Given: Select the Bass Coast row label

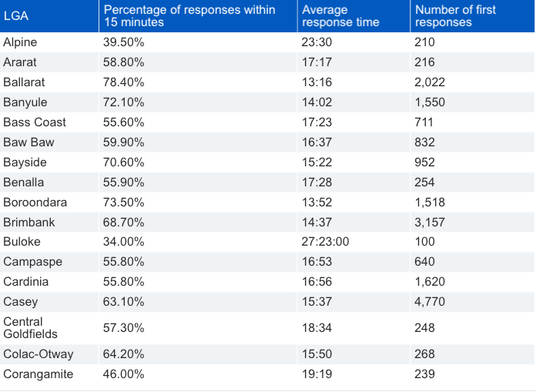Looking at the screenshot, I should coord(35,122).
